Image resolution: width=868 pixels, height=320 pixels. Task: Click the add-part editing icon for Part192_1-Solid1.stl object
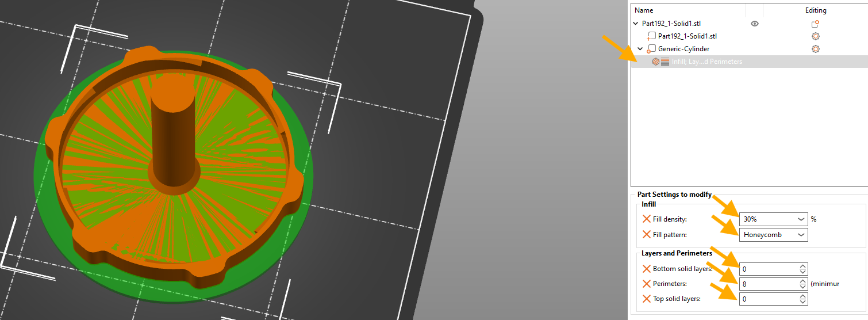tap(815, 24)
